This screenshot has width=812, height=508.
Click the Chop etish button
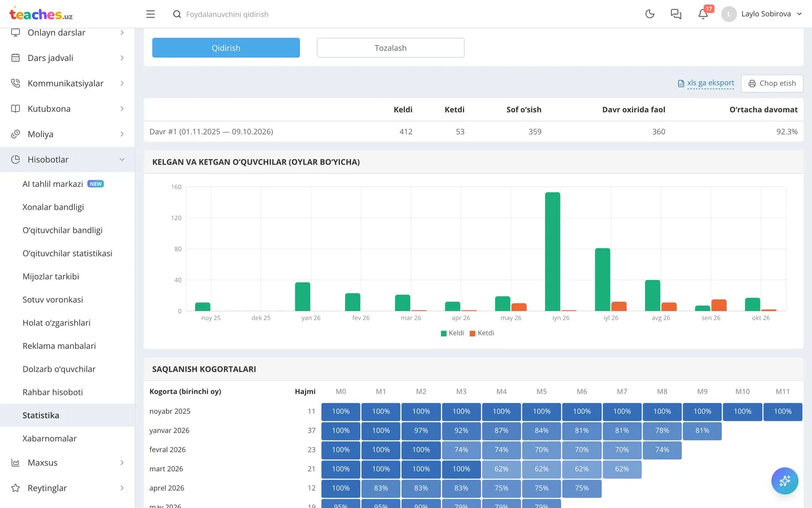coord(772,83)
